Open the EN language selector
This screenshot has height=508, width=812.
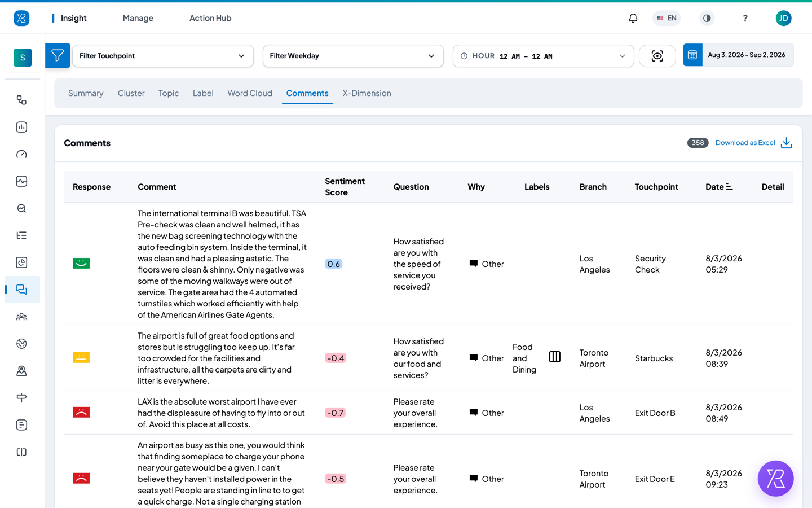point(667,18)
